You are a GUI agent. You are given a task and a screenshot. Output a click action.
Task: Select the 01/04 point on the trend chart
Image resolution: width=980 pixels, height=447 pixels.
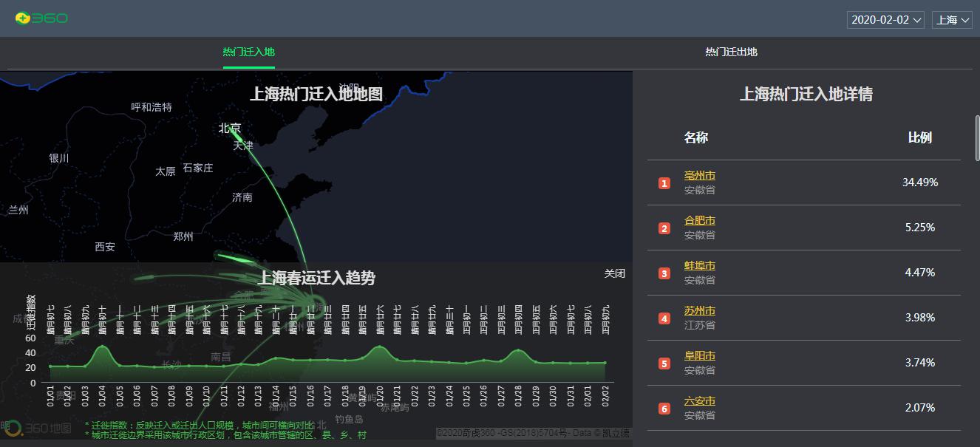pos(102,346)
